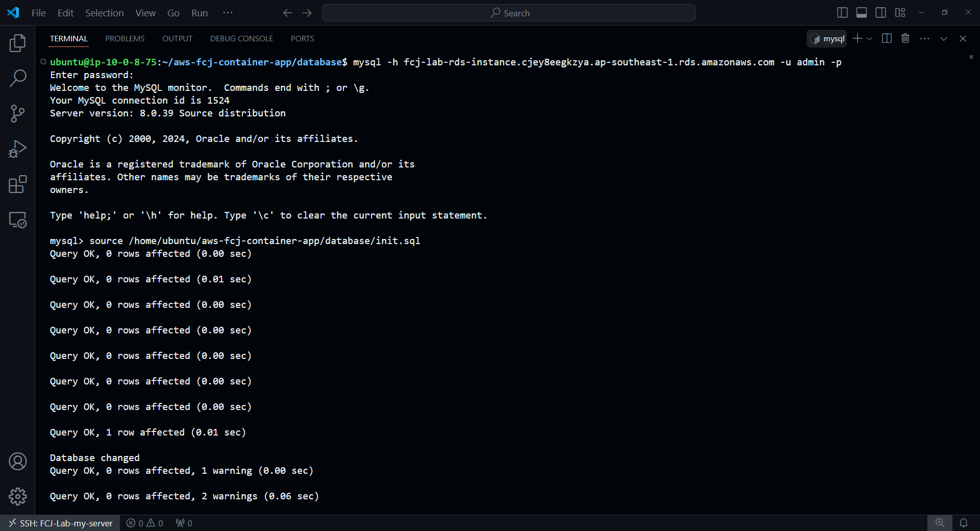Open Customize Layout icon
The height and width of the screenshot is (531, 980).
[x=900, y=13]
